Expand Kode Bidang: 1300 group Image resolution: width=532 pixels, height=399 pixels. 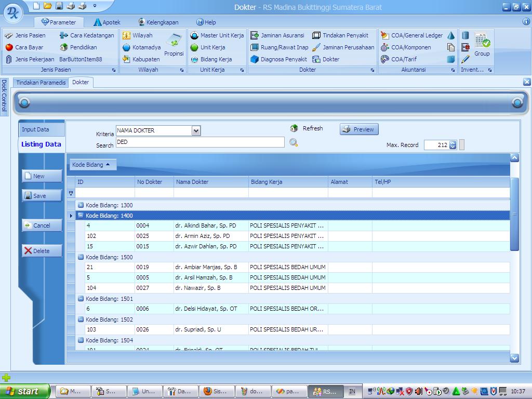(x=81, y=205)
